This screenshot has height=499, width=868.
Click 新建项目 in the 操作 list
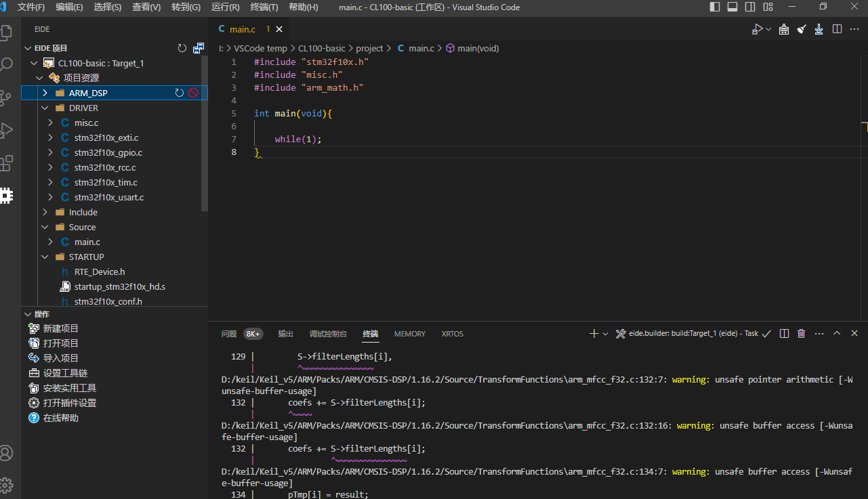(x=61, y=328)
